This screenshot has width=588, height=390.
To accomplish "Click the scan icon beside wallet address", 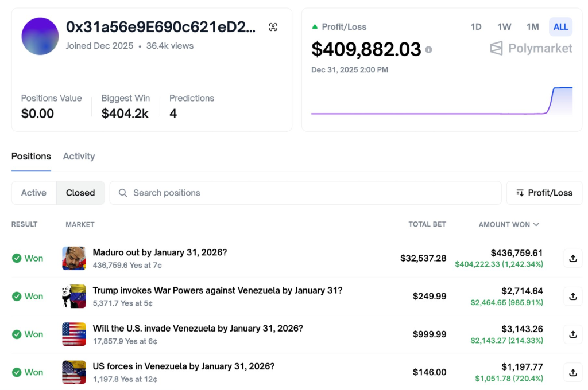I will coord(273,27).
